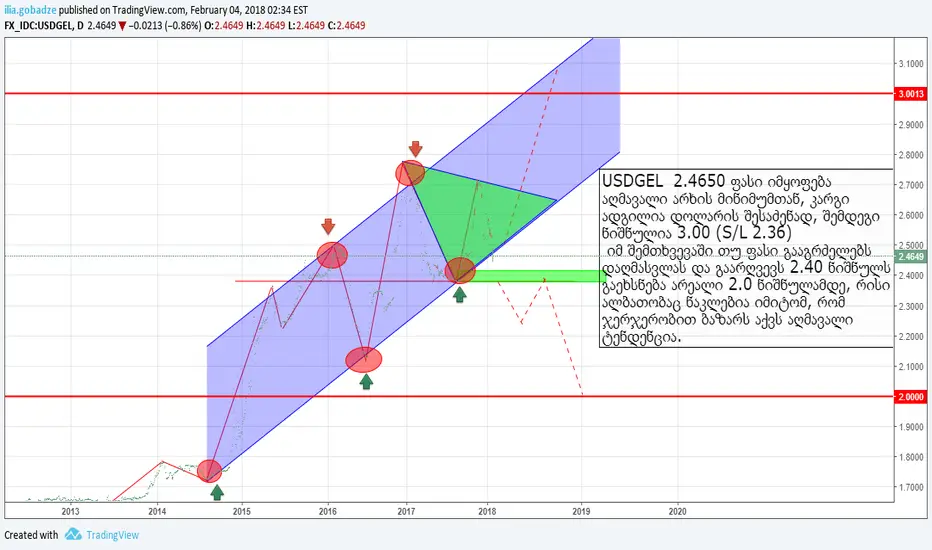Click the red down arrow above the 2016 ellipse
This screenshot has width=932, height=550.
[x=328, y=226]
